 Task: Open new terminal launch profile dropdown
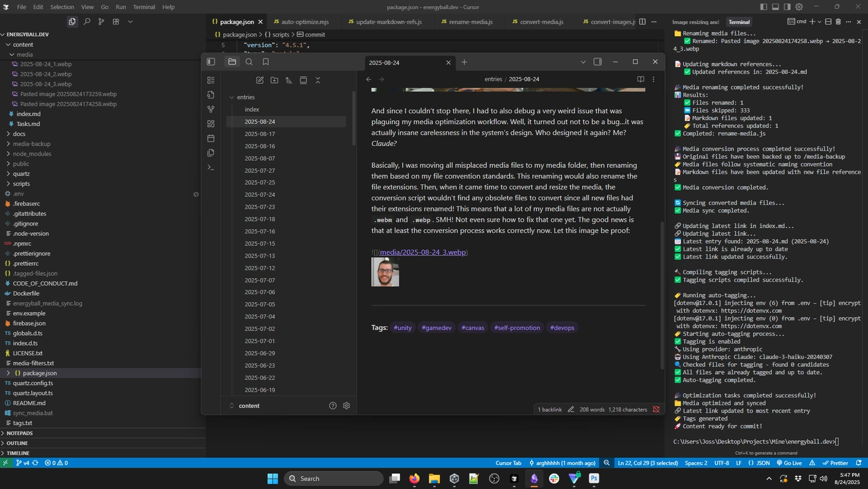(x=819, y=22)
